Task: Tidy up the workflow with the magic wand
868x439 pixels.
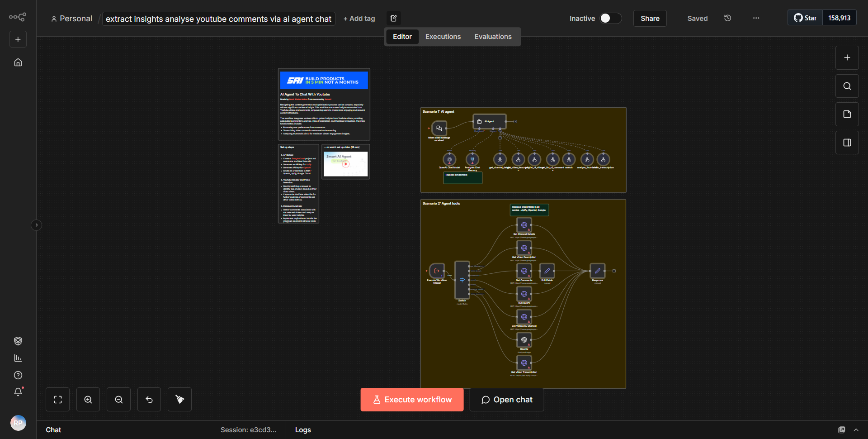Action: pyautogui.click(x=179, y=399)
